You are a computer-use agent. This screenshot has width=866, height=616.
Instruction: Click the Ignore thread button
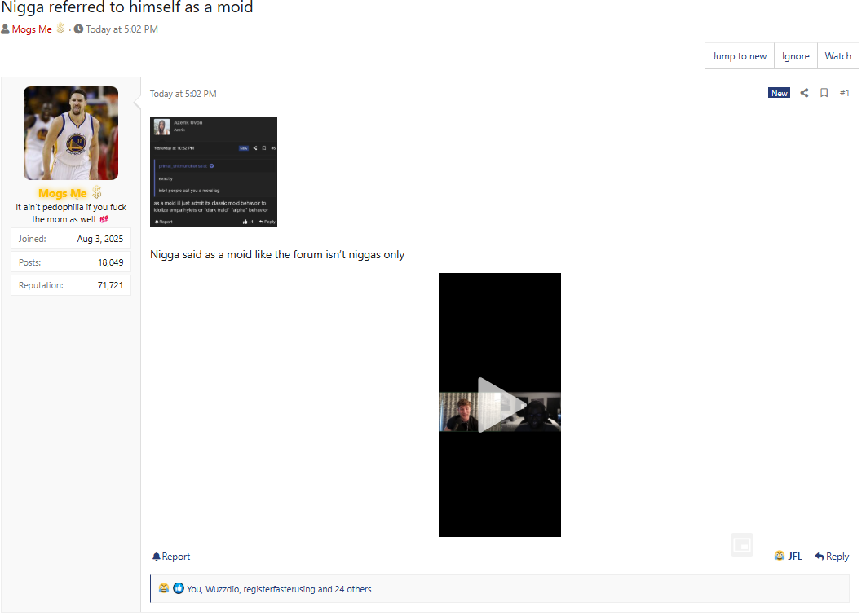(x=795, y=56)
